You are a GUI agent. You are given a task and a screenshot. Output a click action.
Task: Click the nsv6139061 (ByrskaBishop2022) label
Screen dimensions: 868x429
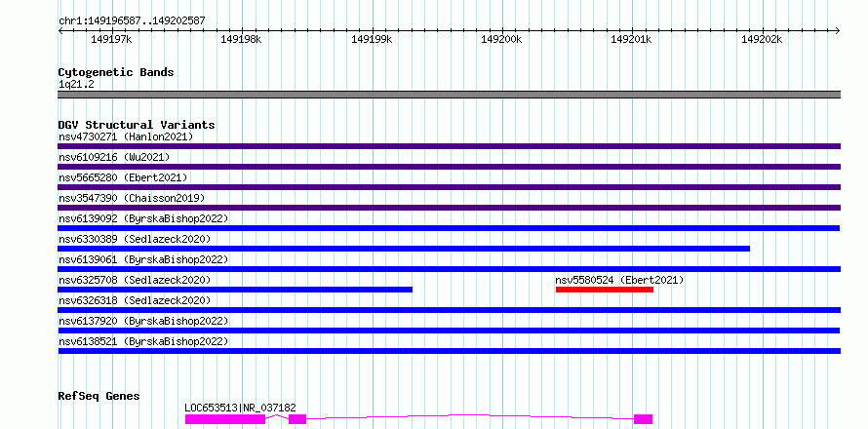(x=143, y=259)
